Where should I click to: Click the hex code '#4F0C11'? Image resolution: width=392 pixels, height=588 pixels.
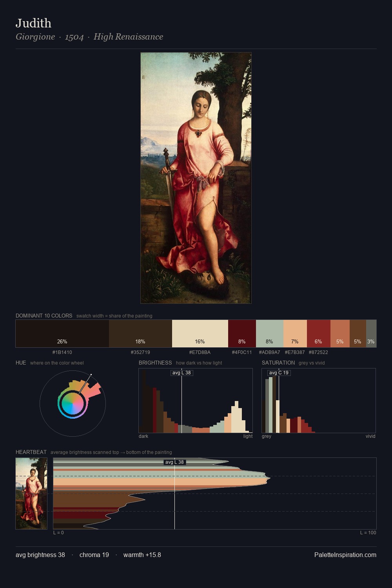(x=242, y=352)
